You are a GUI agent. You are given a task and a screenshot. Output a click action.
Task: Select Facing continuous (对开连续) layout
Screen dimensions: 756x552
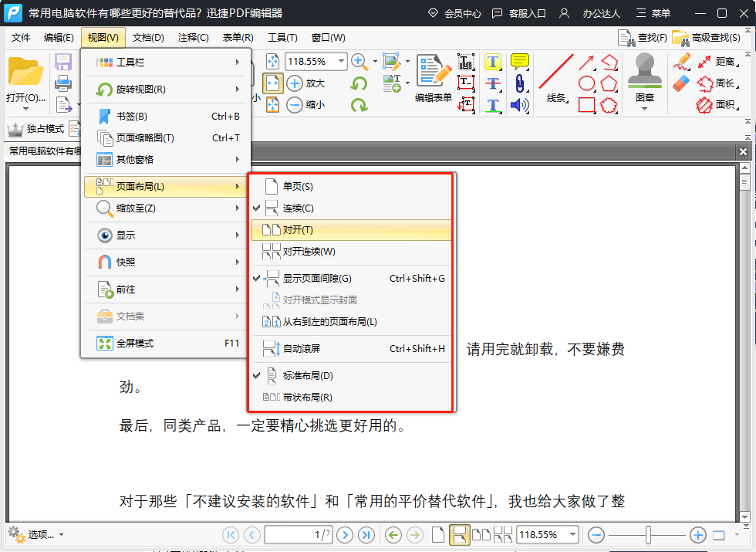coord(352,252)
